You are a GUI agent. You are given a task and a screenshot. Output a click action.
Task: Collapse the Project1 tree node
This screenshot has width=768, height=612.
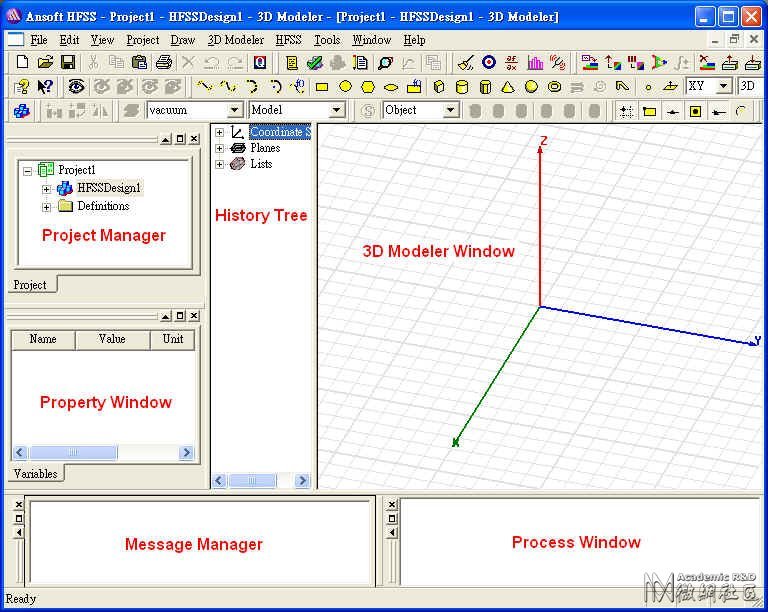tap(27, 171)
